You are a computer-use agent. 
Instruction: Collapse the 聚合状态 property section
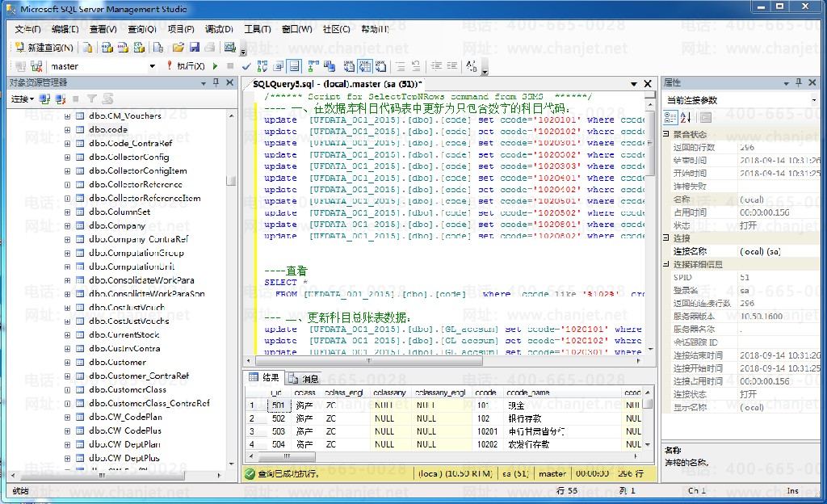click(666, 135)
